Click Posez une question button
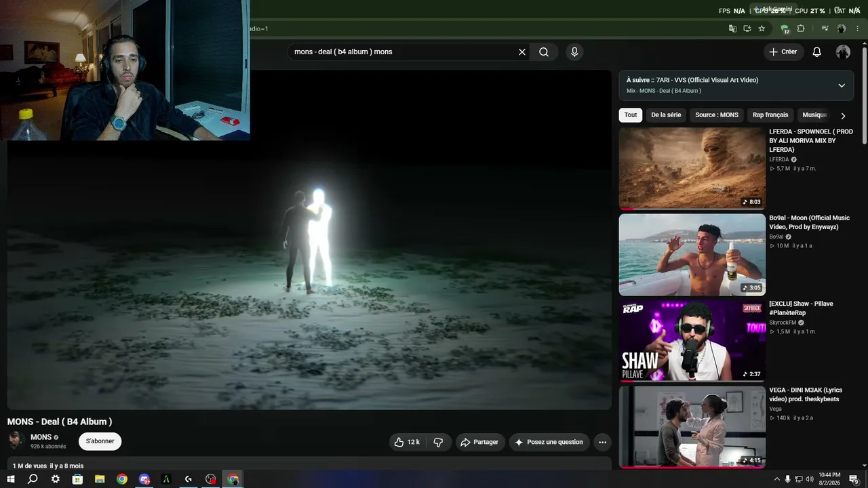 pyautogui.click(x=549, y=442)
